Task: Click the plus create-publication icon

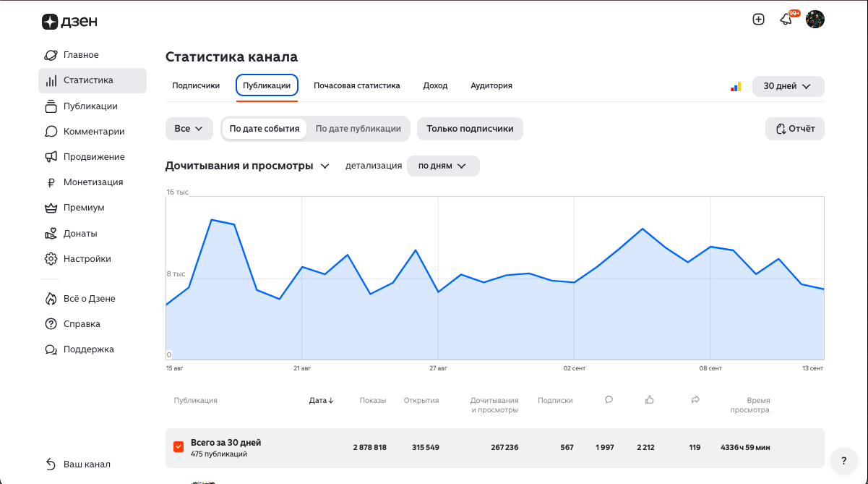Action: [758, 20]
